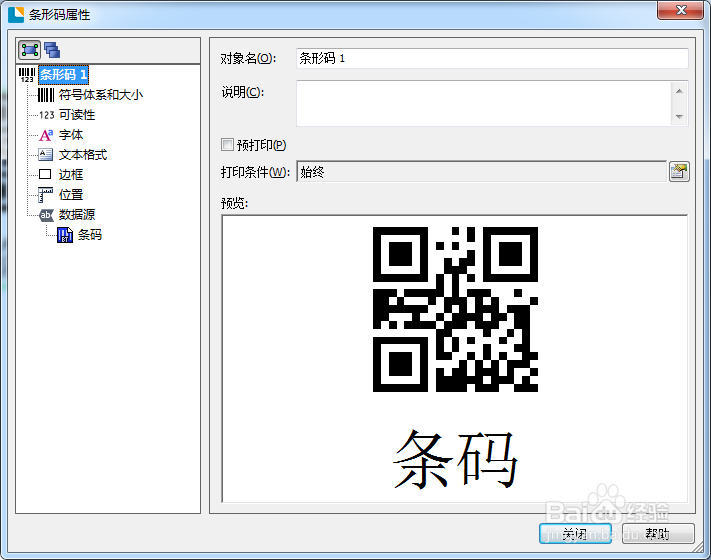Click the QR code preview image
711x560 pixels.
[x=455, y=309]
